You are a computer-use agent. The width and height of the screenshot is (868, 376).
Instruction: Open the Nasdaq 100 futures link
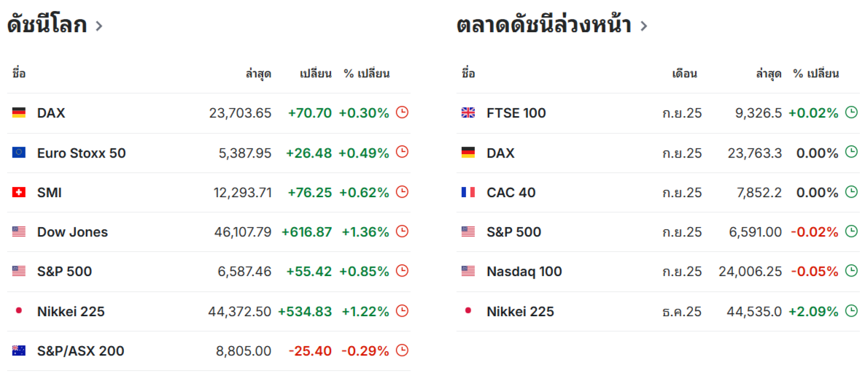(524, 272)
